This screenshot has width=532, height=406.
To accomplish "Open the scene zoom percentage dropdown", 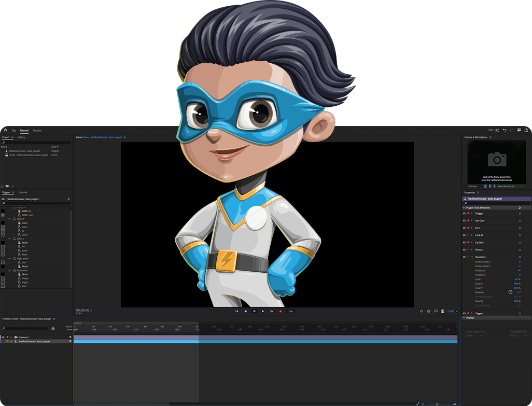I will coord(452,311).
